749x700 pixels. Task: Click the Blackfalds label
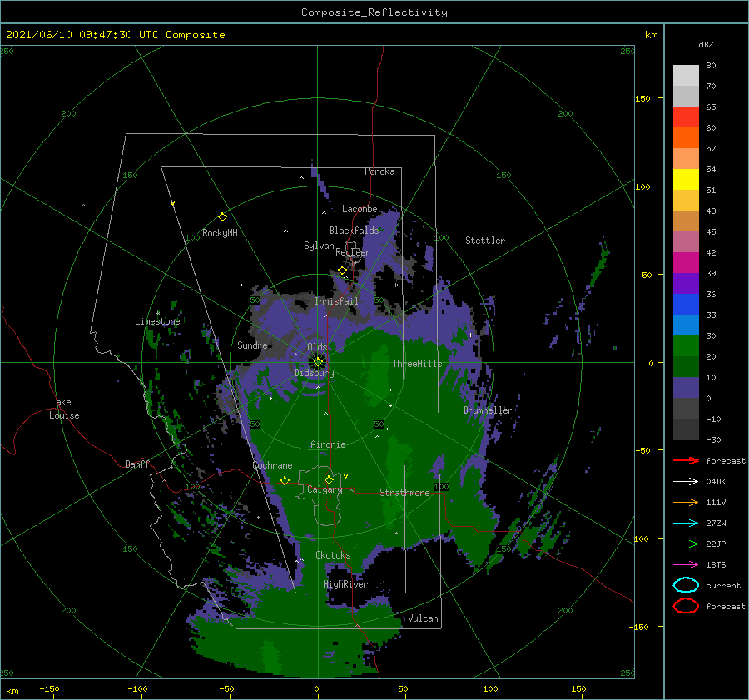click(354, 231)
